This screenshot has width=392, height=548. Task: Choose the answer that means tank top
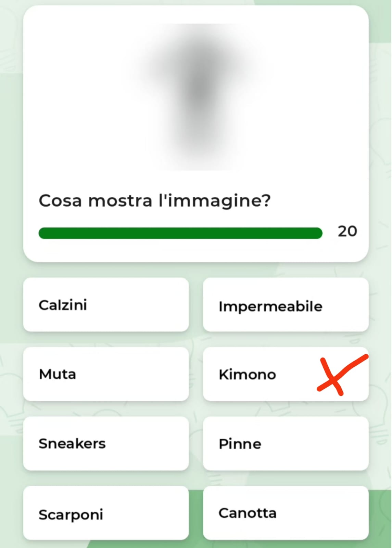tap(286, 513)
